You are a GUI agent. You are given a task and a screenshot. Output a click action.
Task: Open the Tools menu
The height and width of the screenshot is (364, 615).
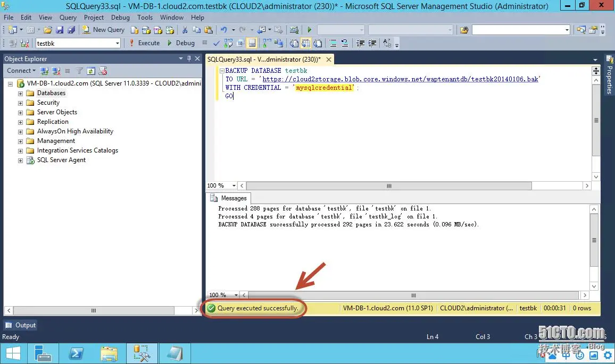145,17
